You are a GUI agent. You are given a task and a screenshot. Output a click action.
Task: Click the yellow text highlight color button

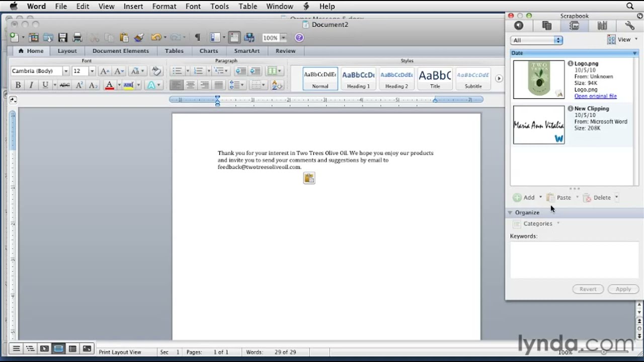point(128,85)
